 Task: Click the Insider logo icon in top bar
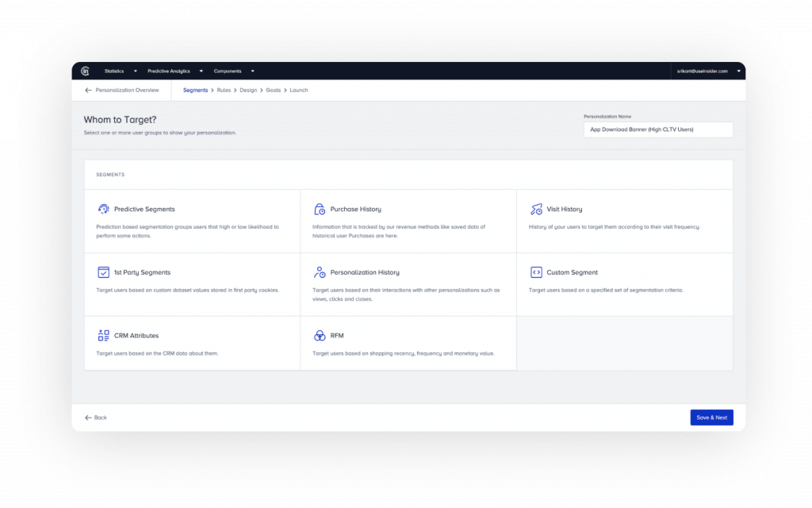click(86, 71)
